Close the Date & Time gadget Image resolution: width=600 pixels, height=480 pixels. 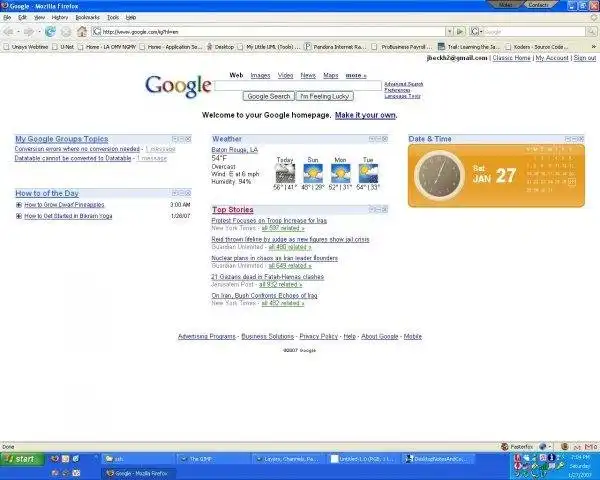(581, 139)
